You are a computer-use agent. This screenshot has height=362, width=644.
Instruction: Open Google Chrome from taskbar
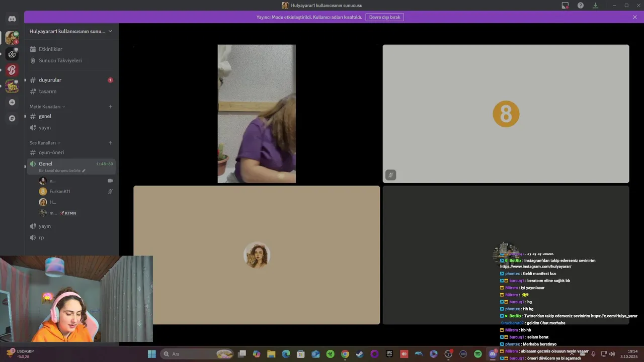tap(345, 354)
